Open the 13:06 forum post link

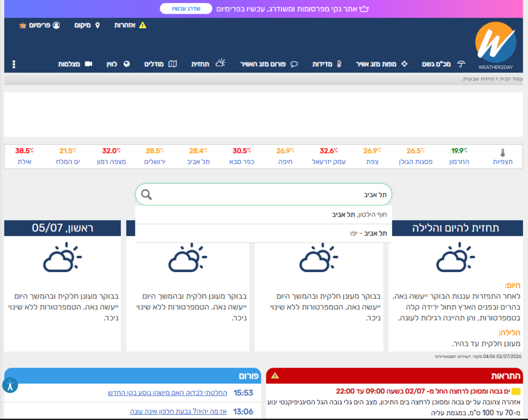pyautogui.click(x=178, y=412)
